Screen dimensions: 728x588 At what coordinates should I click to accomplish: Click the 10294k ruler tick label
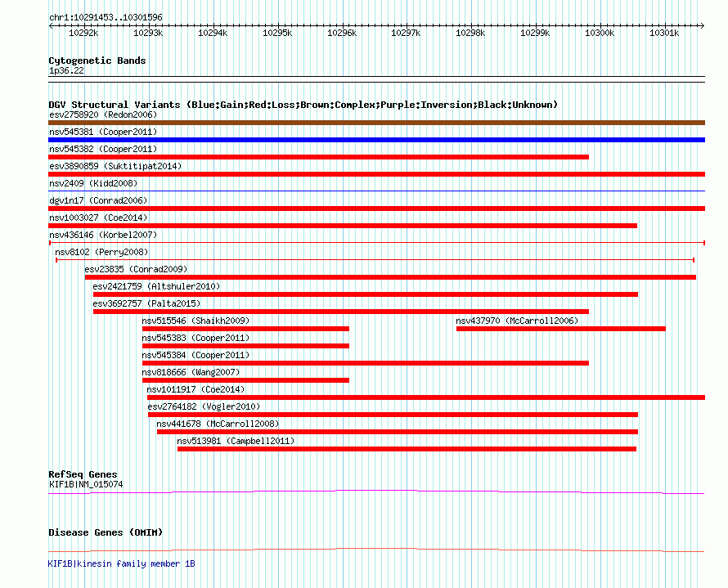213,33
